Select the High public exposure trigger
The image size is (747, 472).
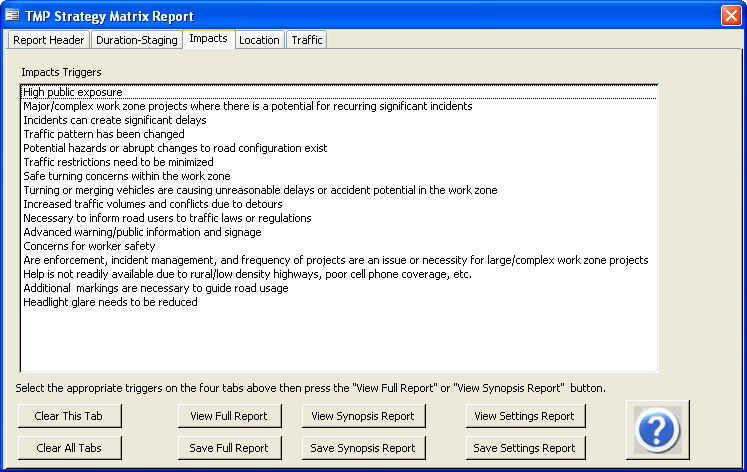73,92
